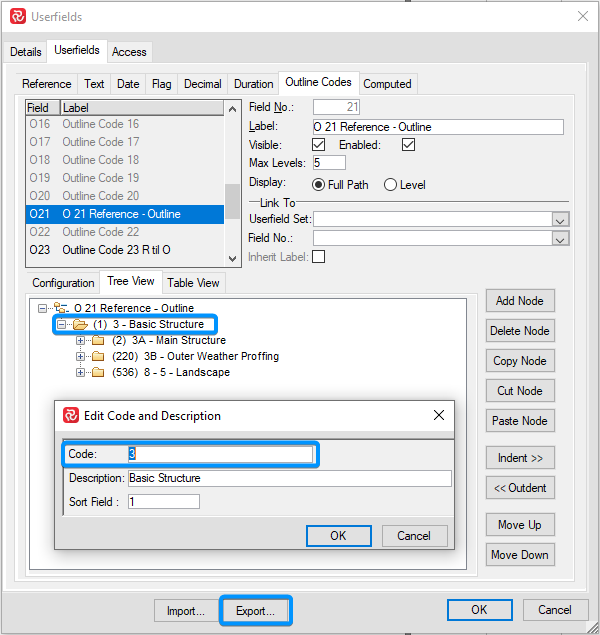Click the folder icon beside 3B - Outer Weather Proffing
This screenshot has width=600, height=635.
tap(98, 357)
